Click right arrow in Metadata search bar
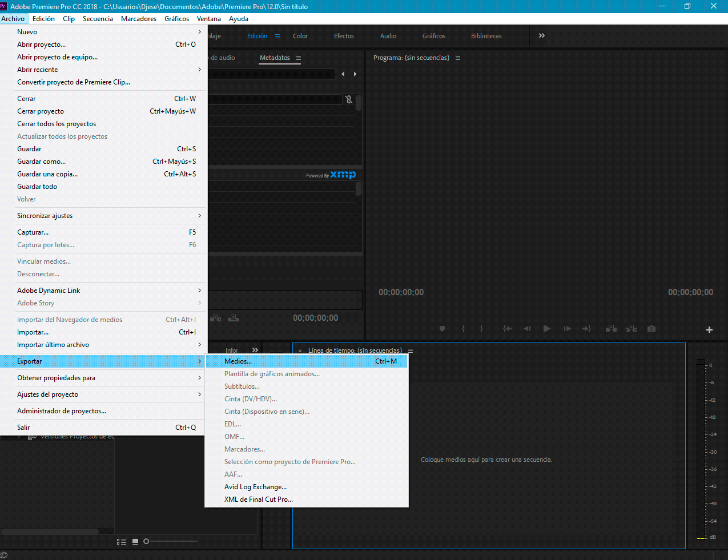 point(355,74)
